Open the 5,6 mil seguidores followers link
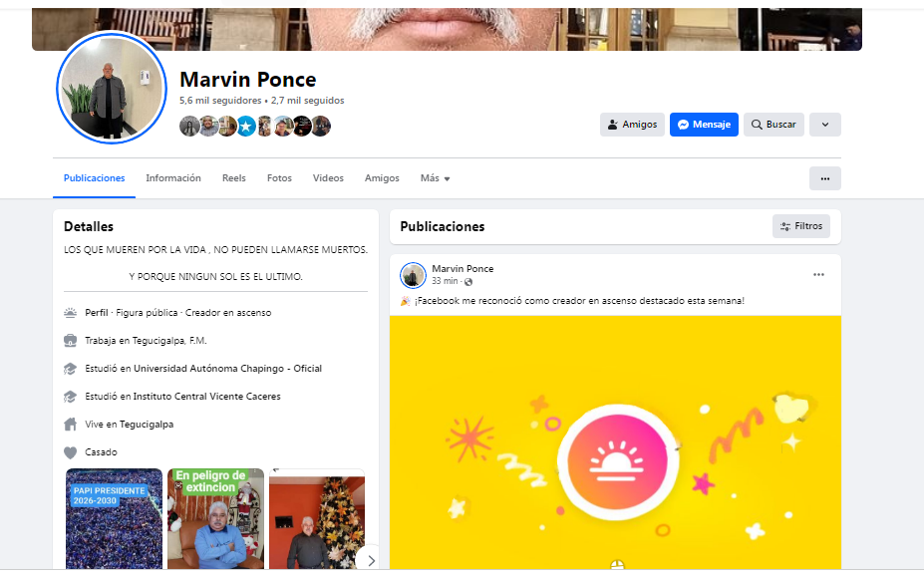 (220, 101)
